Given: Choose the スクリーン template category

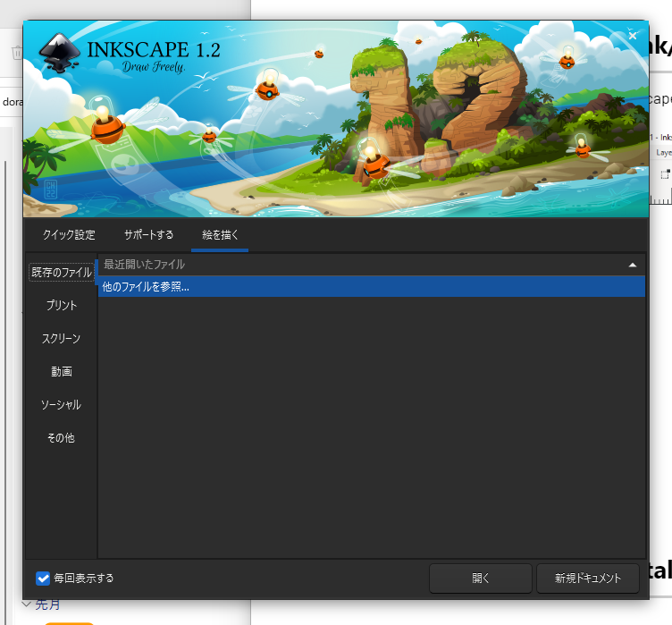Looking at the screenshot, I should (62, 339).
